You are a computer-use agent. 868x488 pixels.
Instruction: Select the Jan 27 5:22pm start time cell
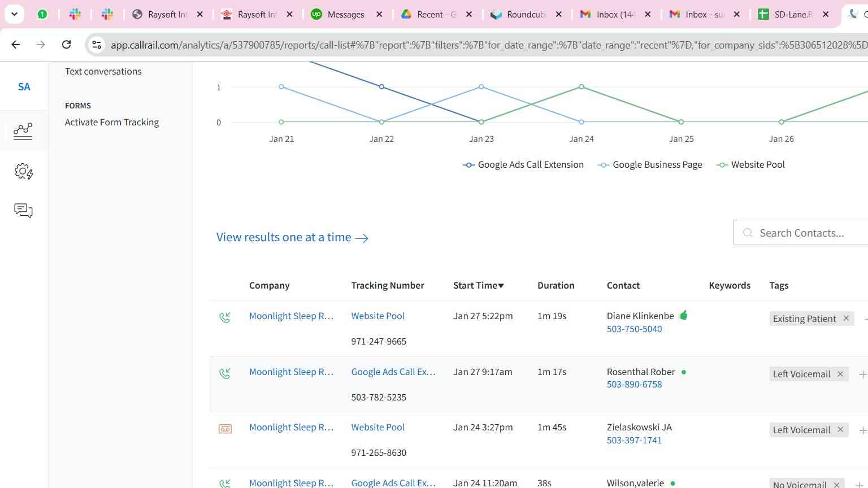(x=483, y=316)
